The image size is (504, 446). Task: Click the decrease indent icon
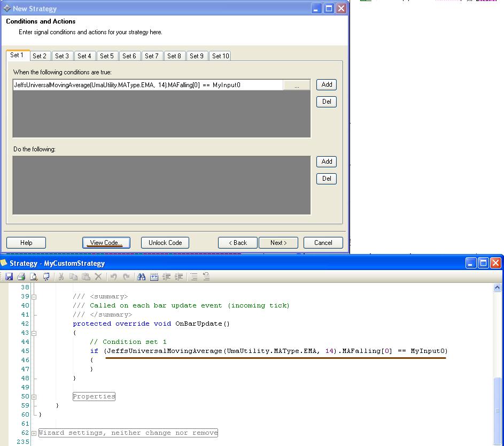pyautogui.click(x=167, y=276)
